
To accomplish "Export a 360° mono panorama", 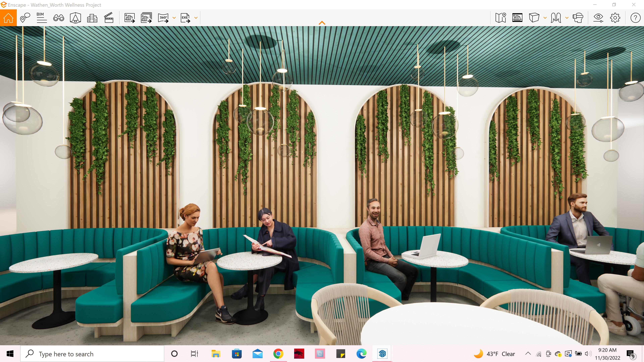I will [164, 18].
